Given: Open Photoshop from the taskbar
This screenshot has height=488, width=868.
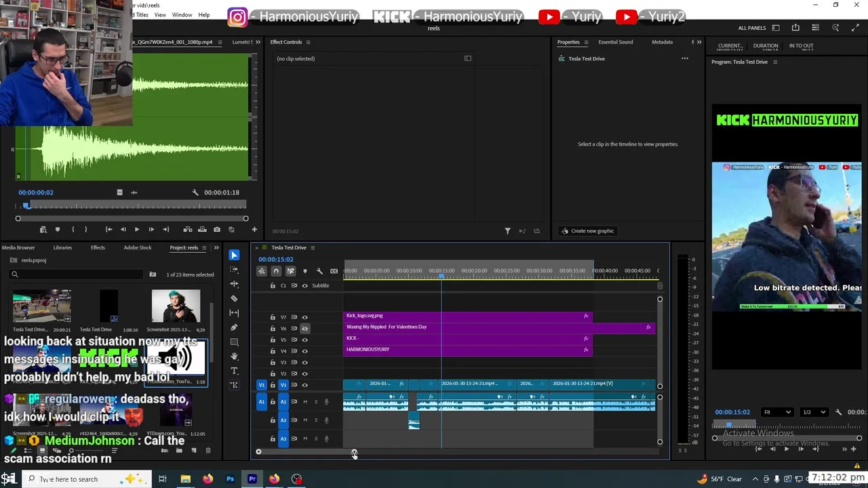Looking at the screenshot, I should (x=230, y=479).
